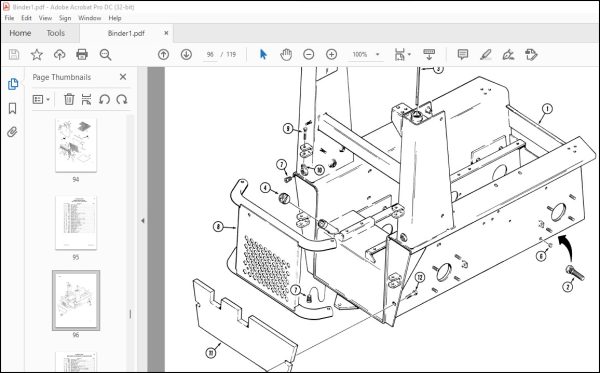Click page label 94 text

pyautogui.click(x=76, y=179)
